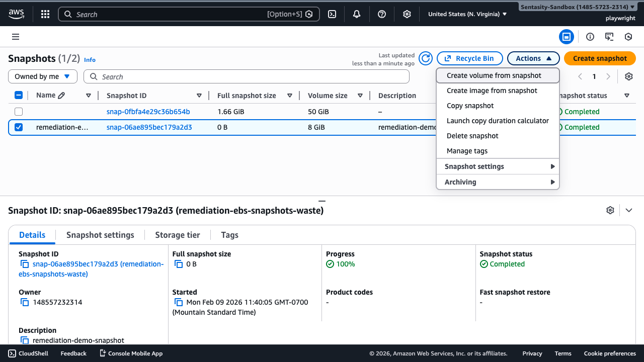Launch CloudShell from the top bar icon
Screen dimensions: 644x362
click(x=332, y=14)
